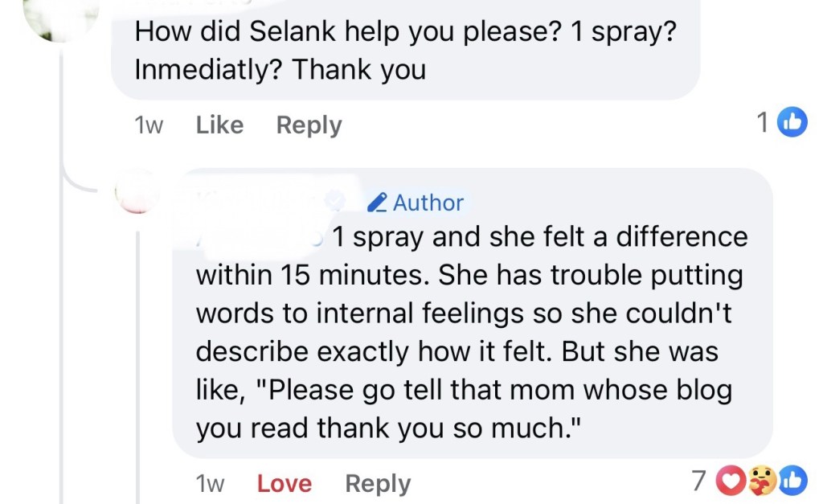Click the Author badge label
Screen dimensions: 823x504
click(x=428, y=203)
